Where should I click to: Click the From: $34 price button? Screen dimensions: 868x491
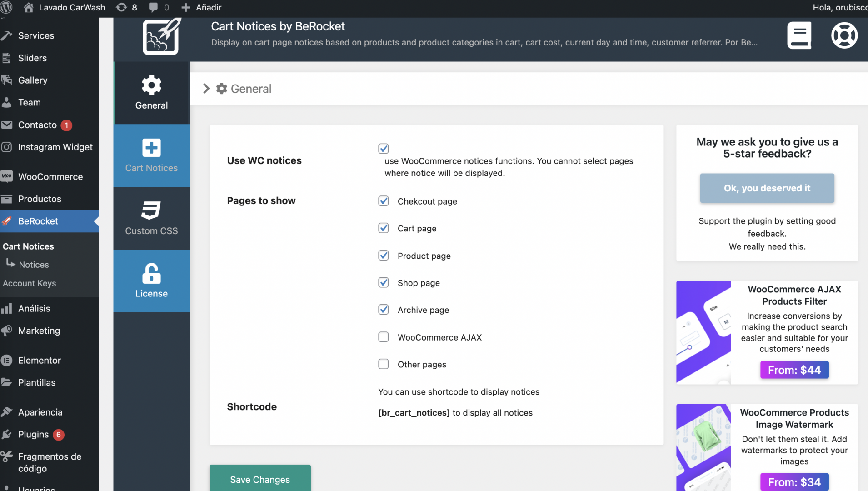click(794, 482)
